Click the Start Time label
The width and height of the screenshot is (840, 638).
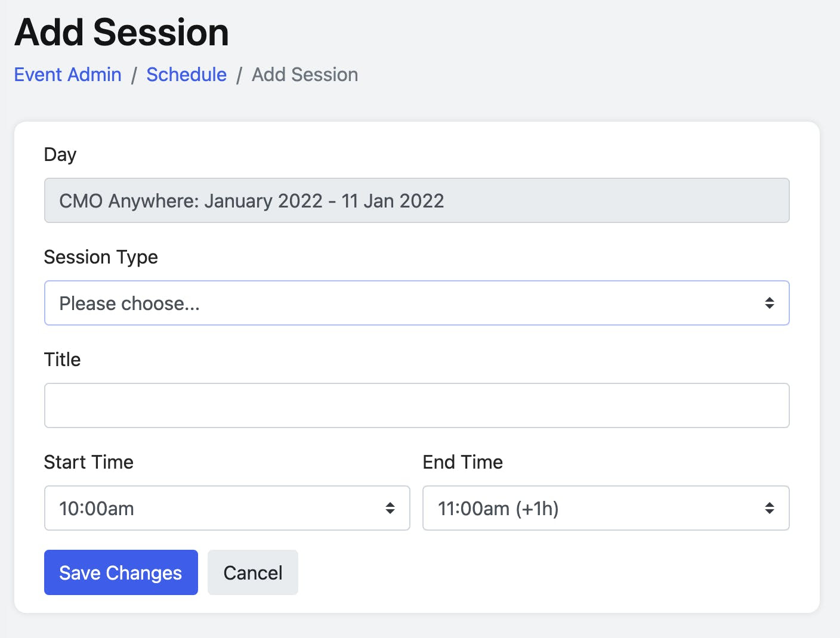click(88, 462)
